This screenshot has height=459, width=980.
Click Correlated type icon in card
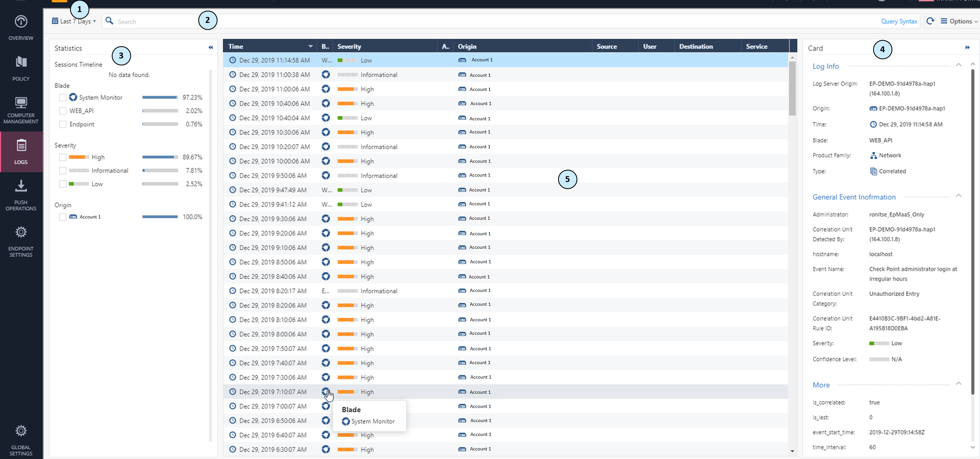[x=874, y=171]
